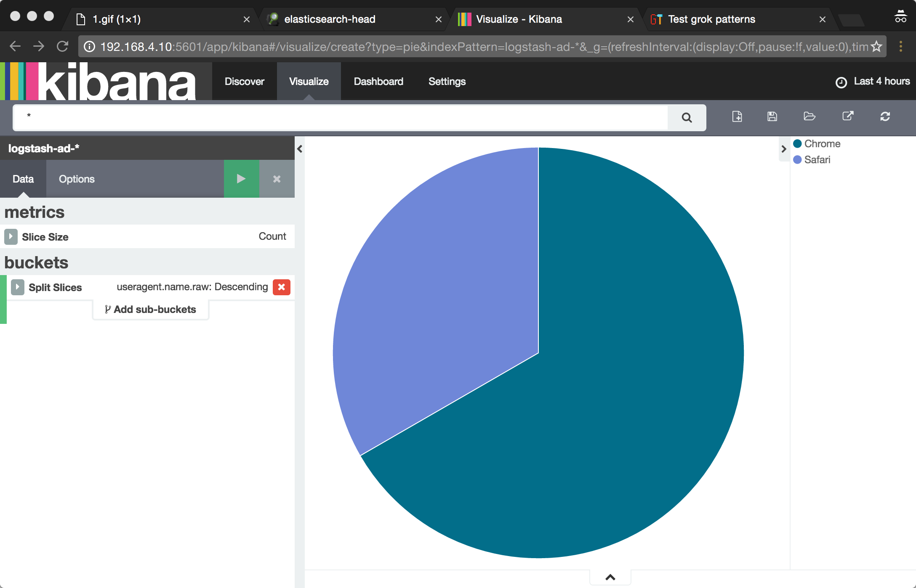Save visualization with floppy disk icon
This screenshot has height=588, width=916.
pyautogui.click(x=772, y=117)
